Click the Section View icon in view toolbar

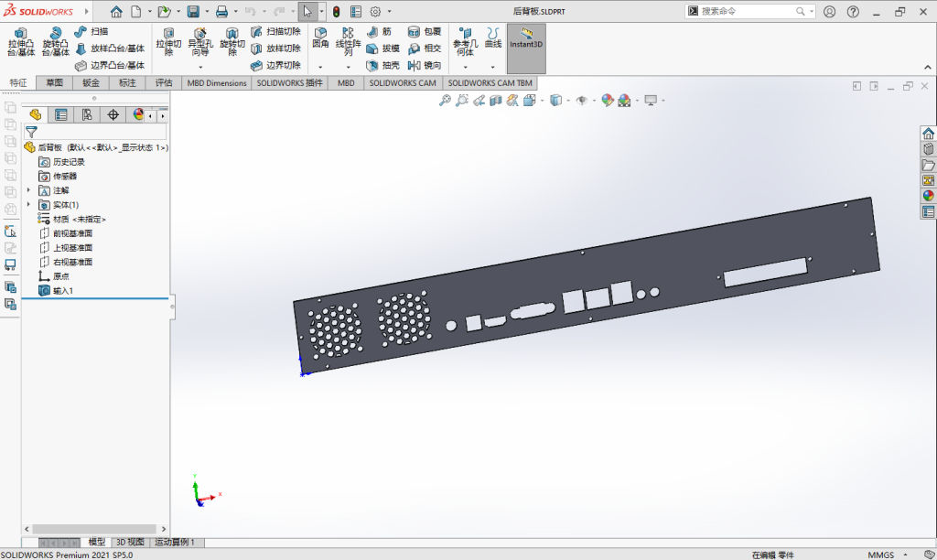pyautogui.click(x=496, y=100)
